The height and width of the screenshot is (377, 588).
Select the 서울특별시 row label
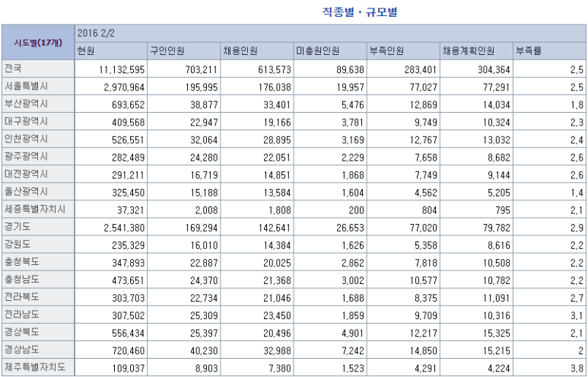coord(26,86)
